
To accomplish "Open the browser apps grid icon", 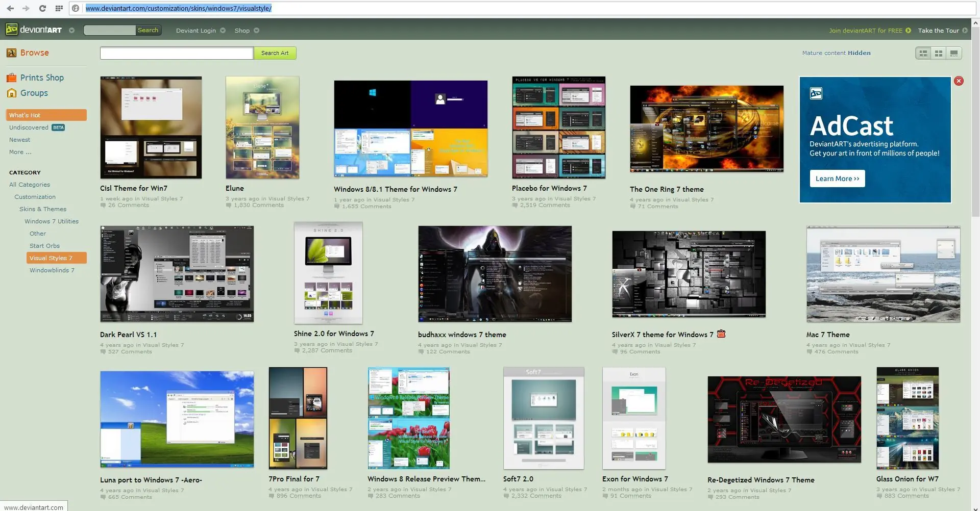I will click(59, 8).
